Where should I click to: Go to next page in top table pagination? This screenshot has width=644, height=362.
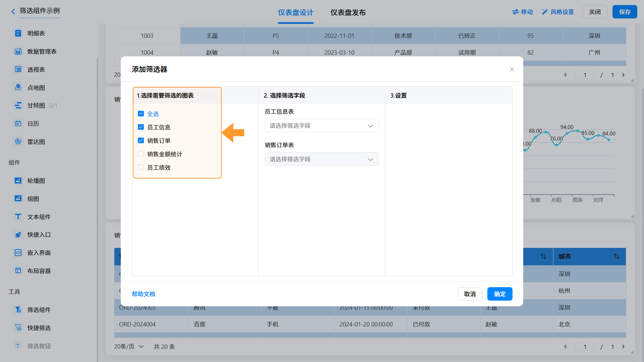[623, 75]
